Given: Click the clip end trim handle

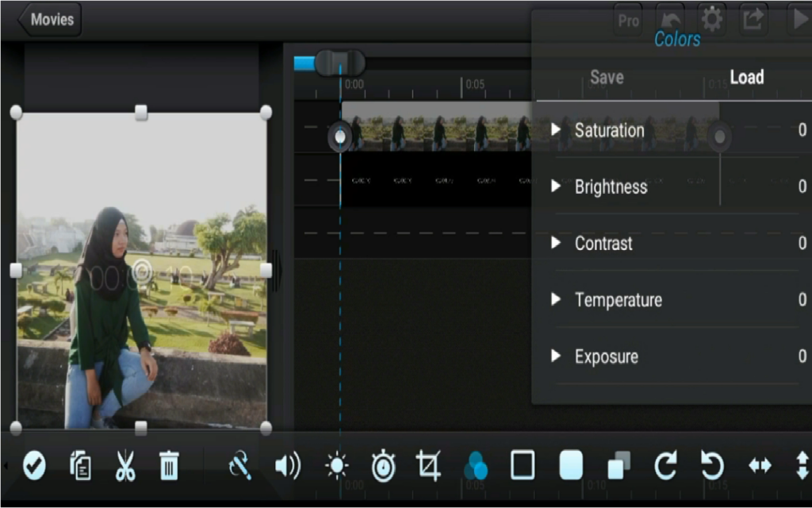Looking at the screenshot, I should pyautogui.click(x=719, y=137).
